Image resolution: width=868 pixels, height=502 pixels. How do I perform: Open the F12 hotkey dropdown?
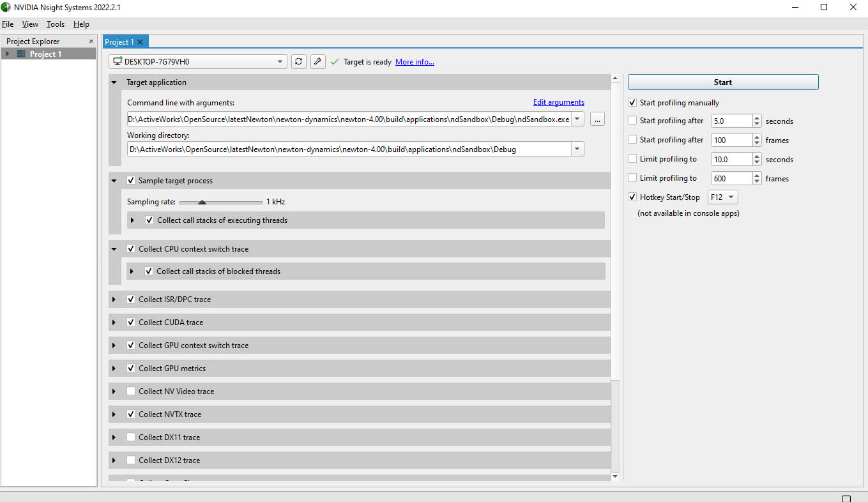pyautogui.click(x=722, y=197)
